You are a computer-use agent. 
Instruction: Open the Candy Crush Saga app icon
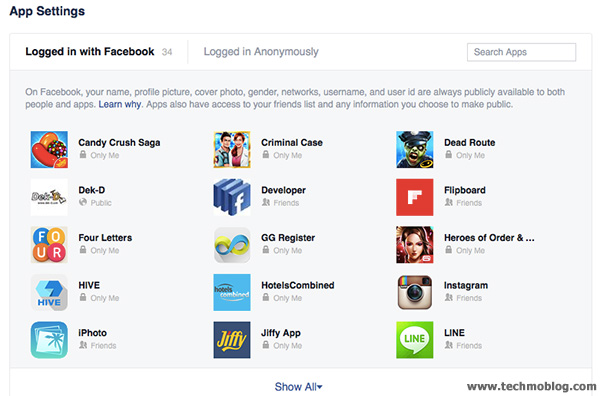tap(49, 150)
